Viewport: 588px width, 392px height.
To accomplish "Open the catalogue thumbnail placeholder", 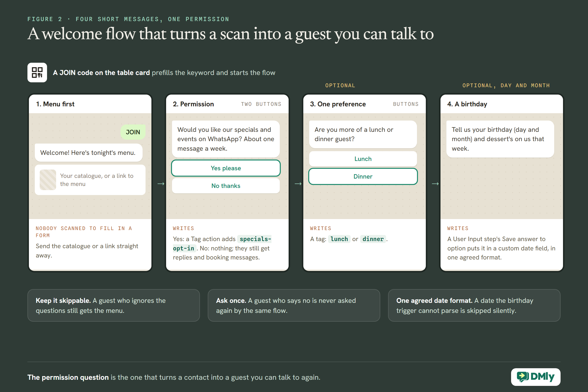I will (x=48, y=180).
